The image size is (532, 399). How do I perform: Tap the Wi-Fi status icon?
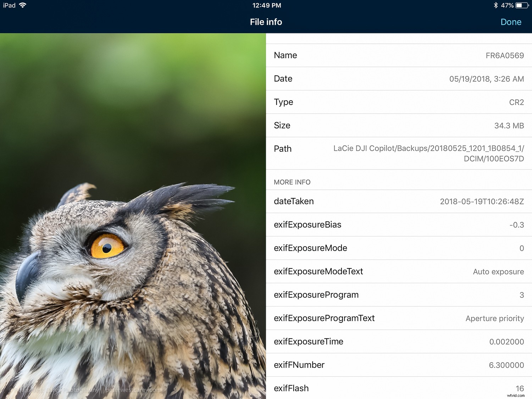tap(23, 5)
